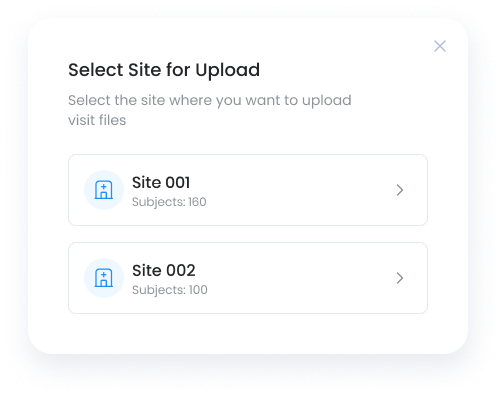The image size is (500, 396).
Task: Click empty dialog area below Site 002 card
Action: 248,333
